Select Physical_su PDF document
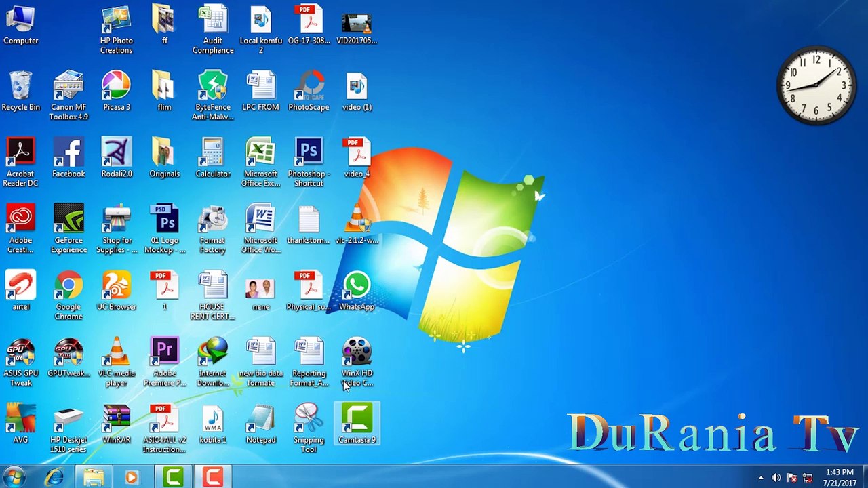This screenshot has height=488, width=868. tap(309, 291)
